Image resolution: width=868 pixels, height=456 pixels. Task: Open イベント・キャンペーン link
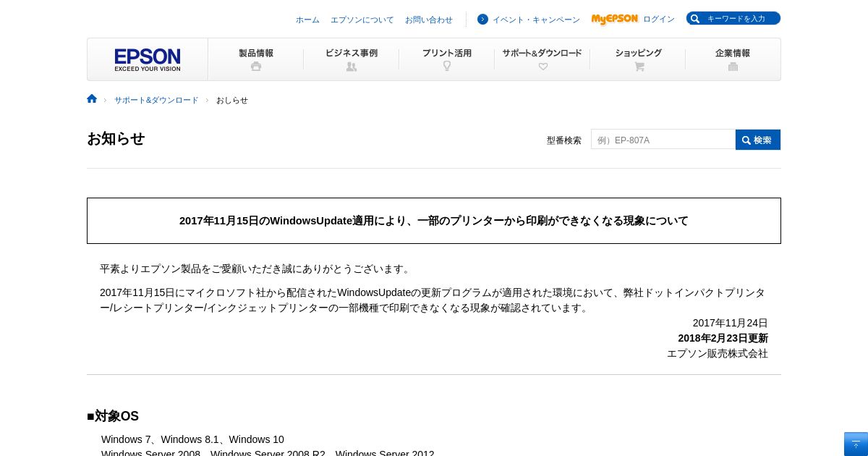point(536,20)
